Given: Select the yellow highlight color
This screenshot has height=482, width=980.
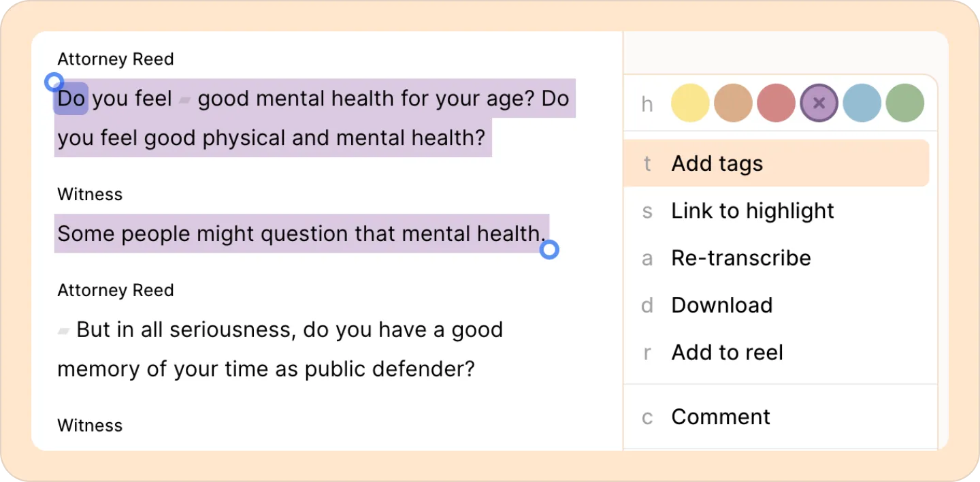Looking at the screenshot, I should [x=690, y=103].
